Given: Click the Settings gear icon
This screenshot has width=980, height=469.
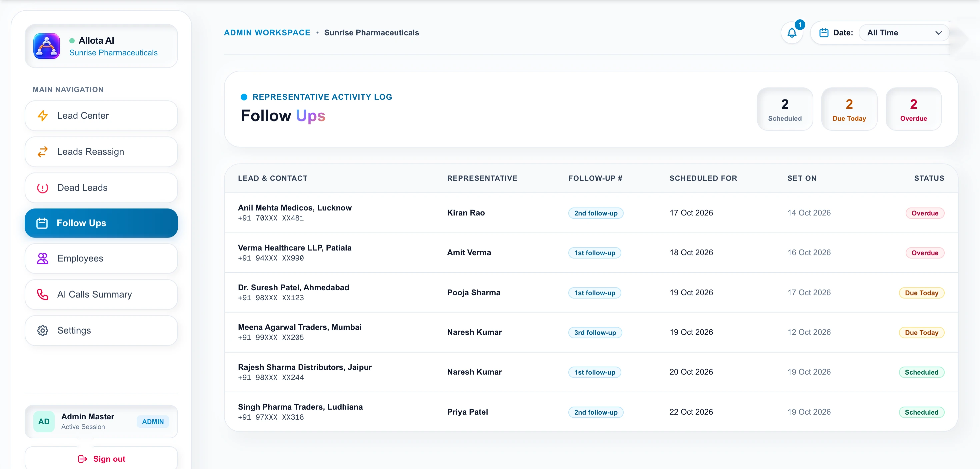Looking at the screenshot, I should 43,331.
